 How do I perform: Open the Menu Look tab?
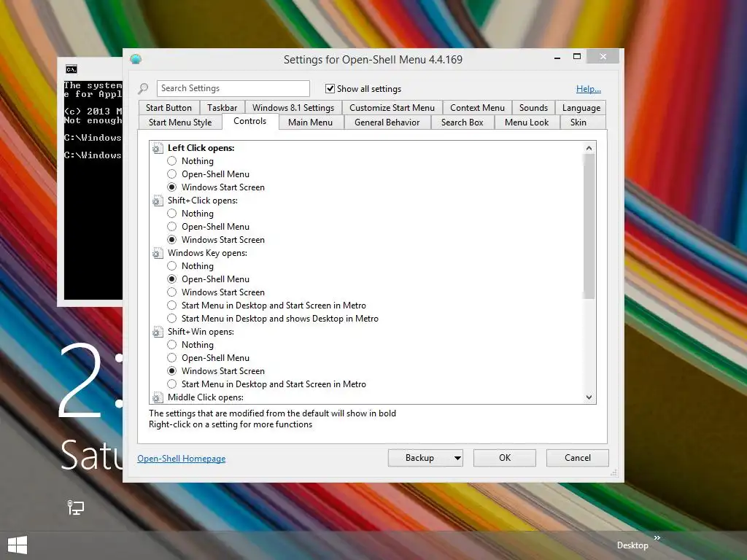click(x=527, y=122)
